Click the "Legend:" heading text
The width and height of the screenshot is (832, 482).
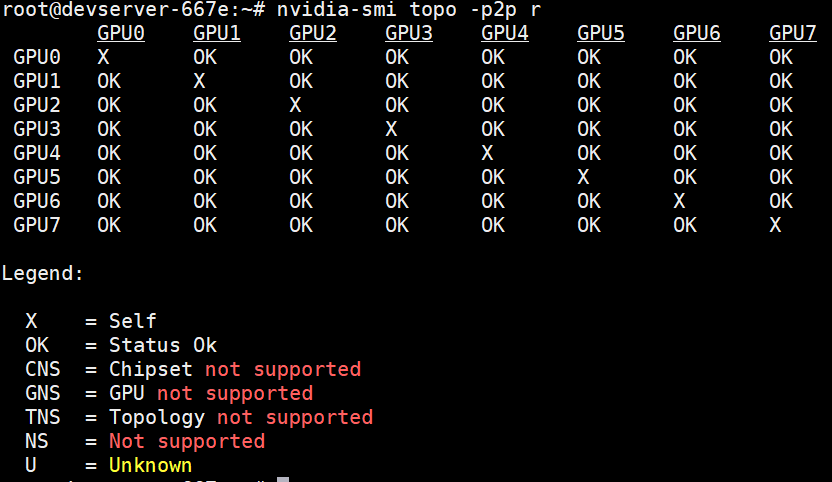(44, 273)
